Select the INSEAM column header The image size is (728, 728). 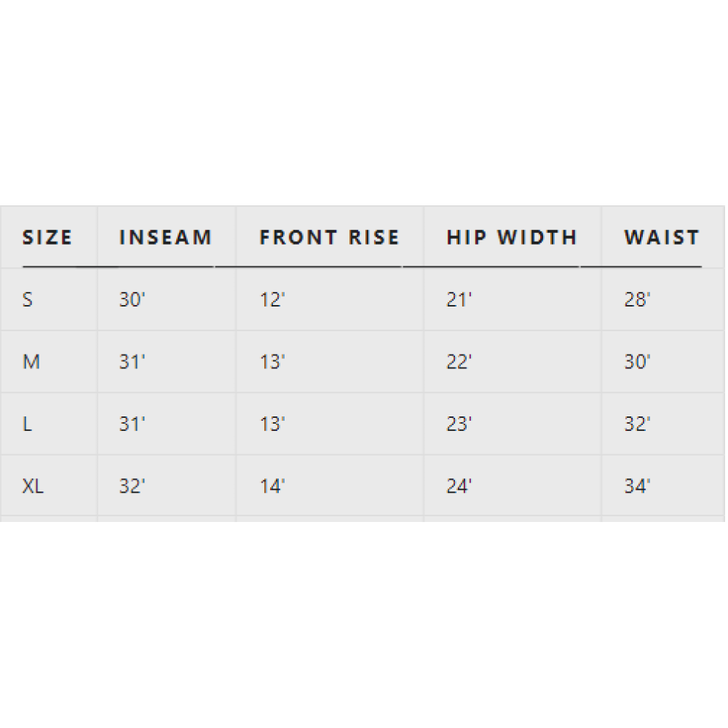(165, 237)
